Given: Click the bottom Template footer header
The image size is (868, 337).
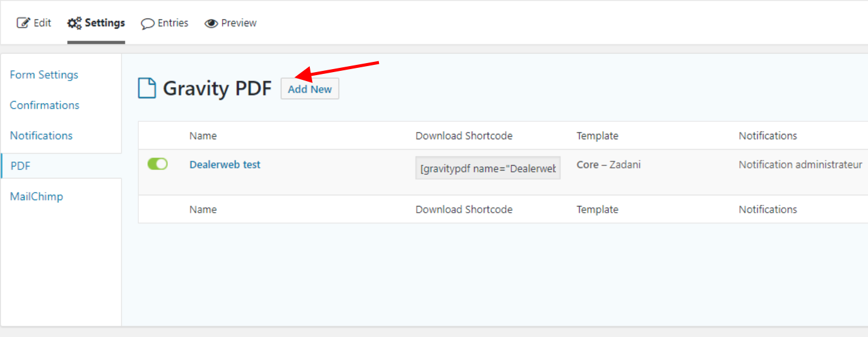Looking at the screenshot, I should pyautogui.click(x=597, y=210).
